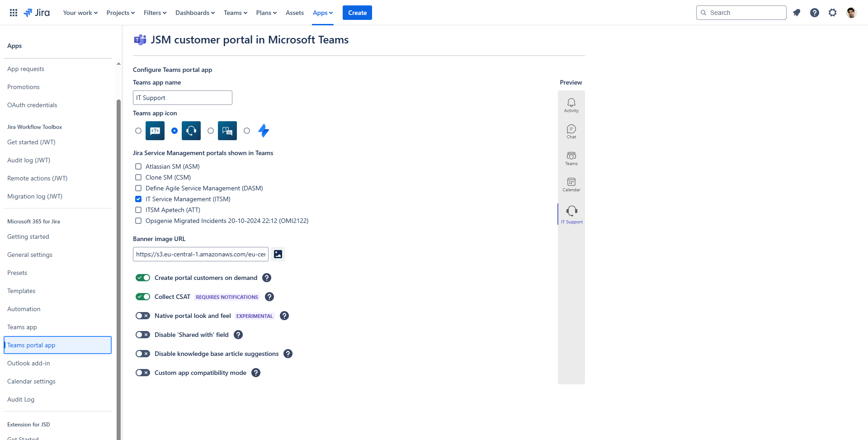868x440 pixels.
Task: Open the settings gear icon
Action: click(x=833, y=13)
